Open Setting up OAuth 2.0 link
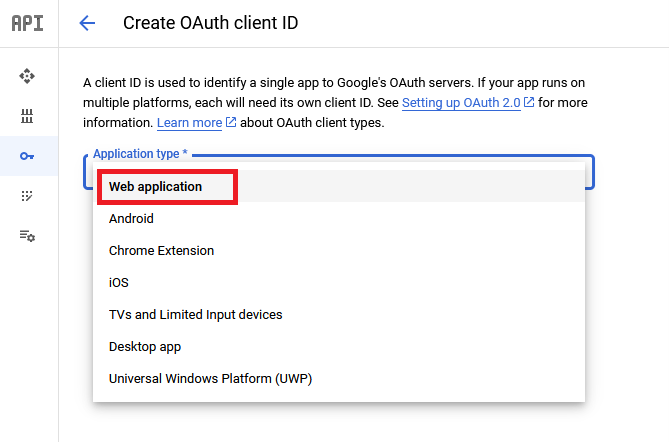The width and height of the screenshot is (669, 443). point(461,103)
